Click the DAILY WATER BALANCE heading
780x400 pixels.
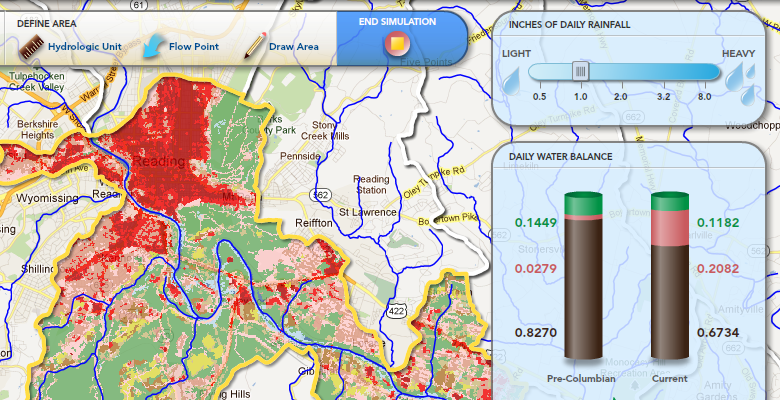pos(561,156)
